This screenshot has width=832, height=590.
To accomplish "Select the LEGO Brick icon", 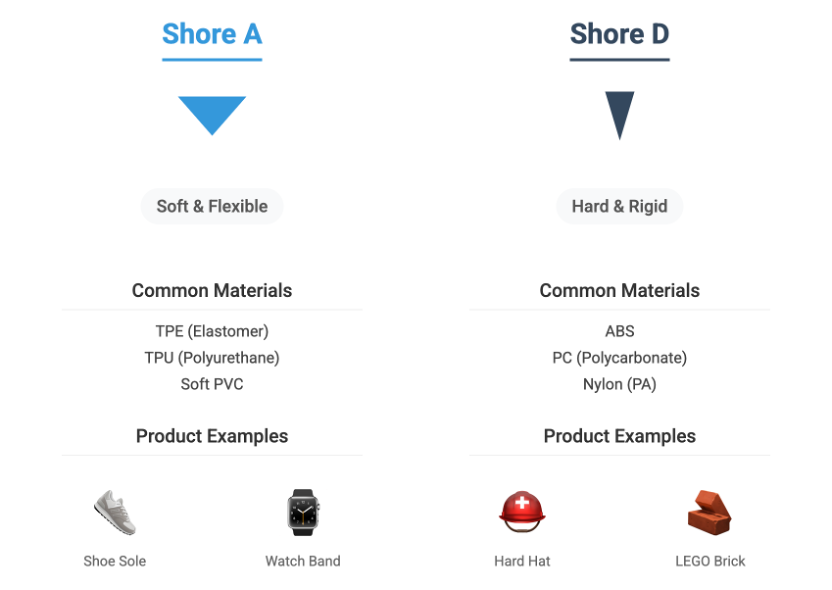I will (x=710, y=512).
